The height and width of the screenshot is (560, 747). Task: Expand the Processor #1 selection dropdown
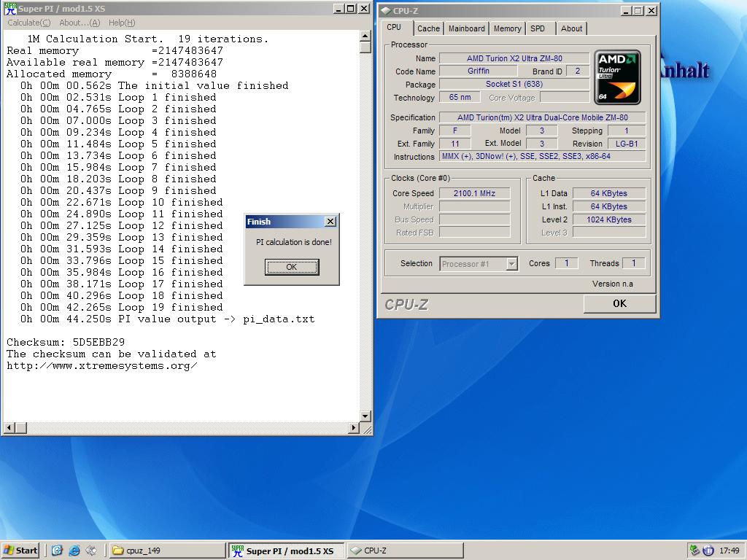click(511, 264)
